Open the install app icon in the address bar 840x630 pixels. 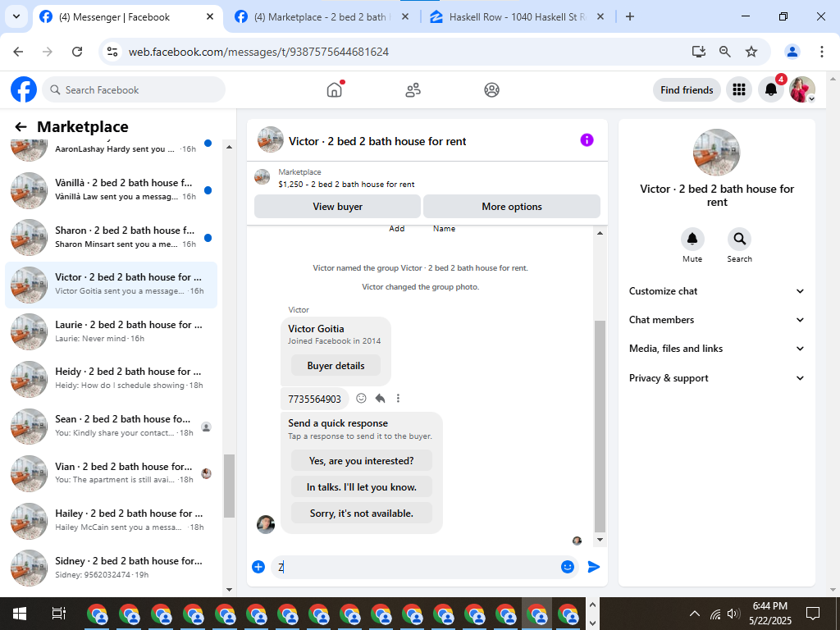[x=699, y=52]
